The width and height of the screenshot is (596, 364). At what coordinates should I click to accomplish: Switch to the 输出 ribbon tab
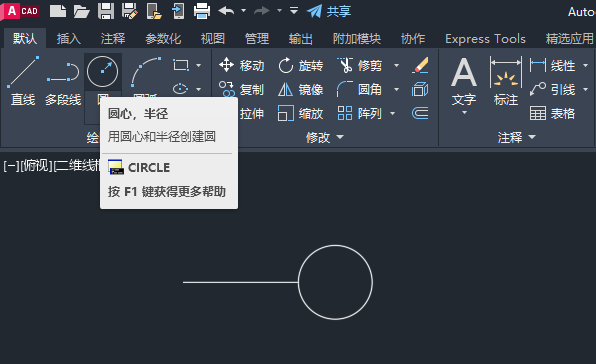point(301,38)
